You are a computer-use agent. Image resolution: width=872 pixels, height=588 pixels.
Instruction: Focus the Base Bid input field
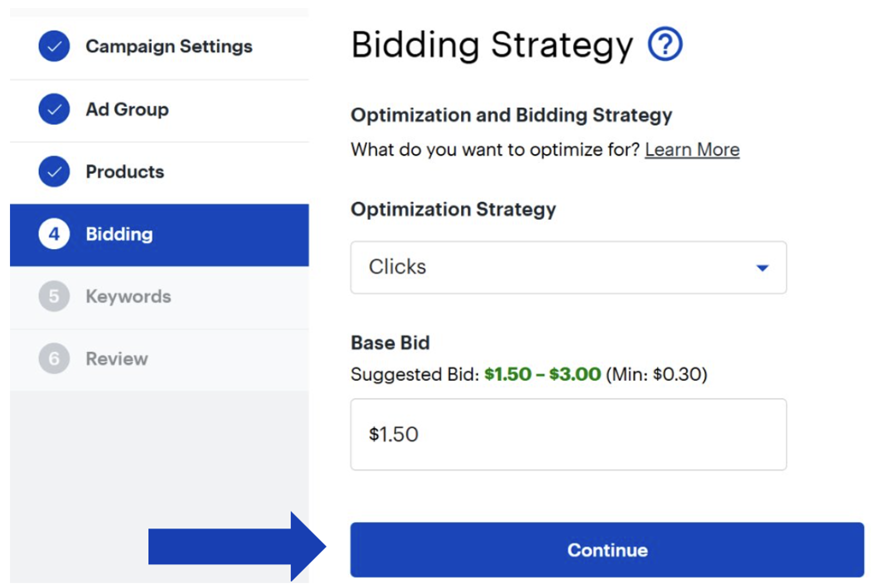pos(568,434)
